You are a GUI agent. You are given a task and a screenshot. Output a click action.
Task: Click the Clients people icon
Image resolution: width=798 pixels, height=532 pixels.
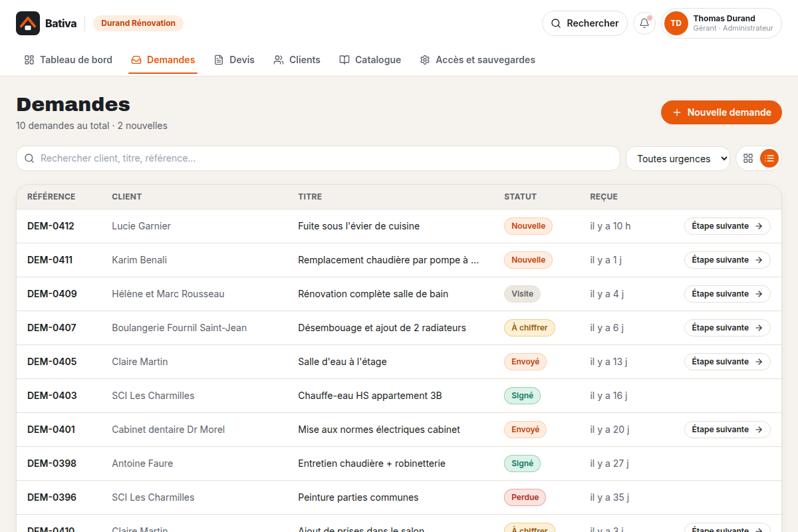point(279,60)
